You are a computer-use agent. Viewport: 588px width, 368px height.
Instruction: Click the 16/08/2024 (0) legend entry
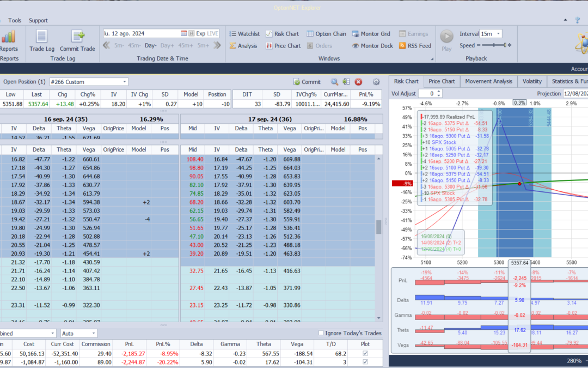coord(436,236)
